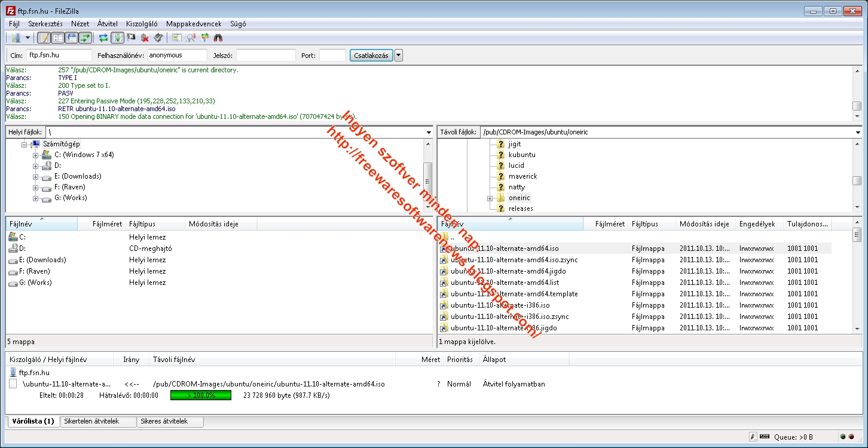868x448 pixels.
Task: Click the releases folder question-mark icon
Action: pyautogui.click(x=501, y=208)
